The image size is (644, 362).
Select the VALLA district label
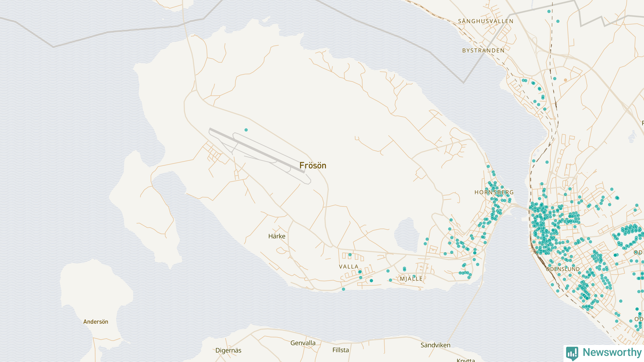tap(348, 267)
